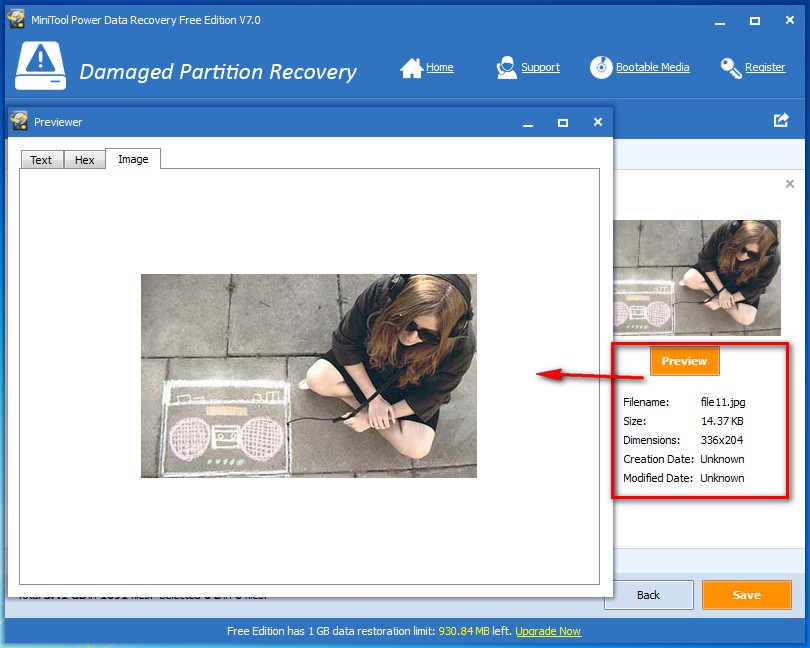
Task: Close the file details side panel
Action: (789, 184)
